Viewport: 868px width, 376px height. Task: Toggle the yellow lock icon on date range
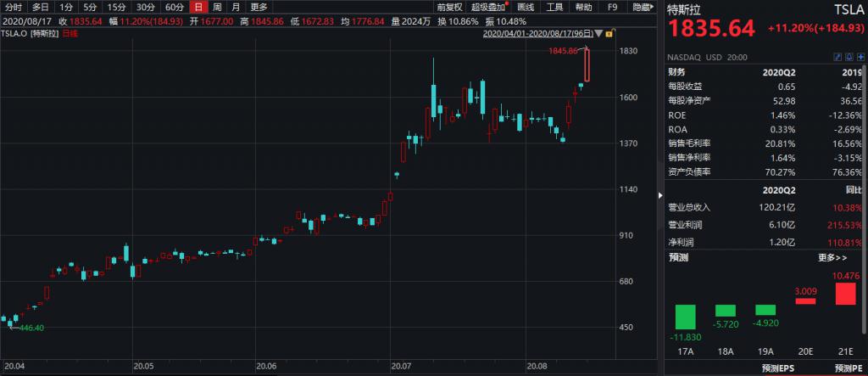[x=609, y=34]
